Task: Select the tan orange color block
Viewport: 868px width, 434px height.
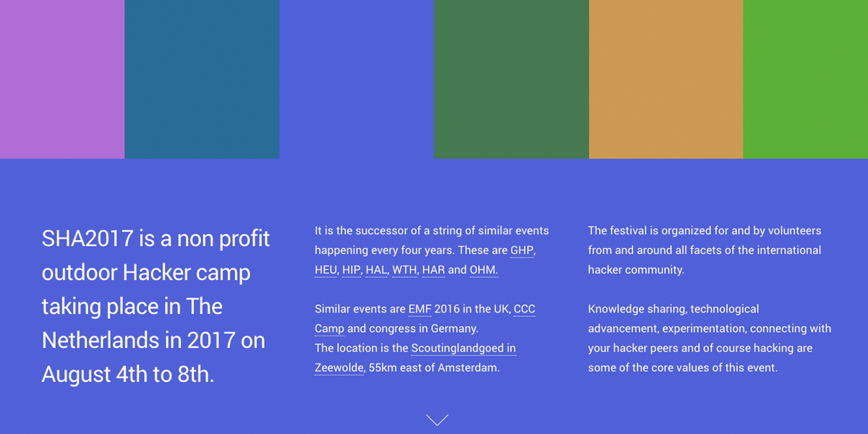Action: pos(666,79)
